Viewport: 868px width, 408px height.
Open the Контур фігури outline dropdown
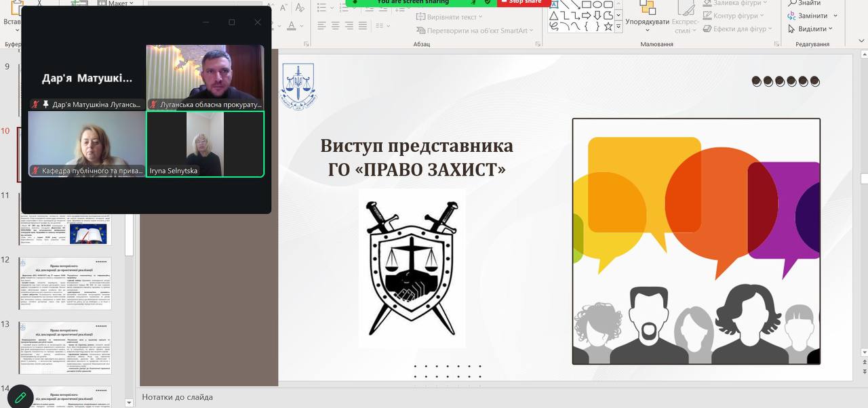click(734, 16)
